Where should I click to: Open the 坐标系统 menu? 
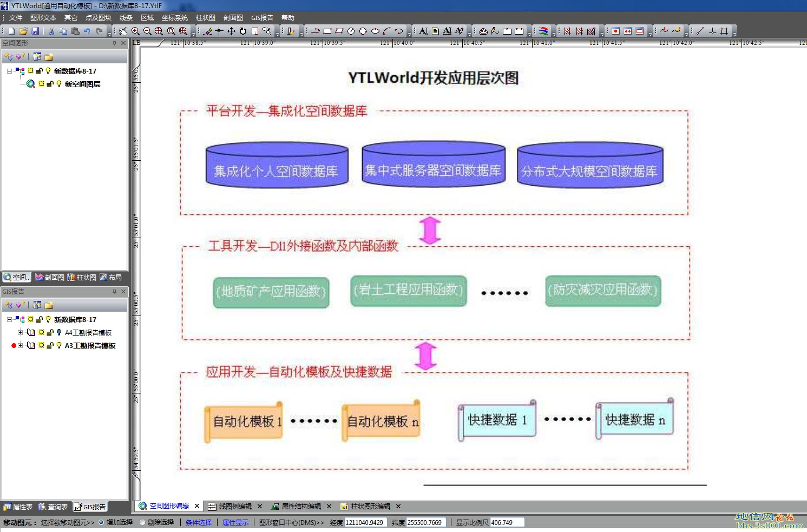click(x=174, y=18)
